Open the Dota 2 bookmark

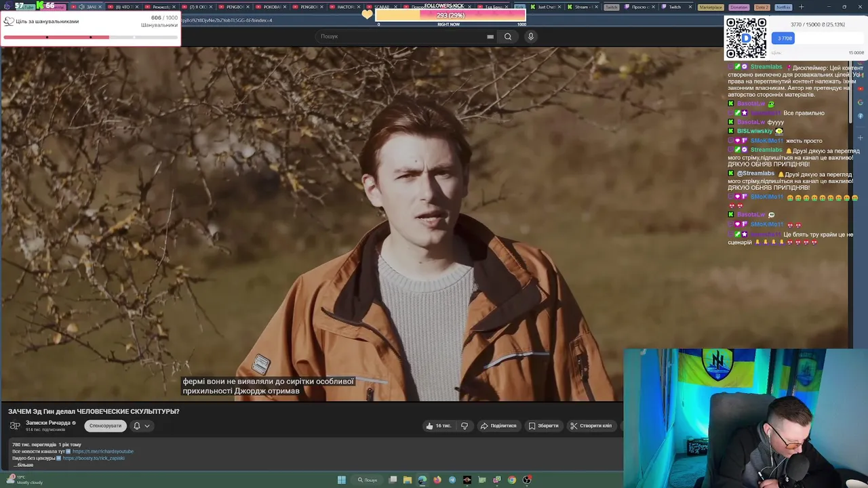pos(762,7)
